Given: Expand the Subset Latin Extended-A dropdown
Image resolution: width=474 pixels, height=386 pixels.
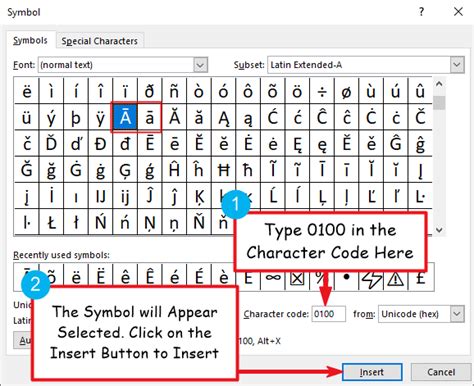Looking at the screenshot, I should pos(457,65).
